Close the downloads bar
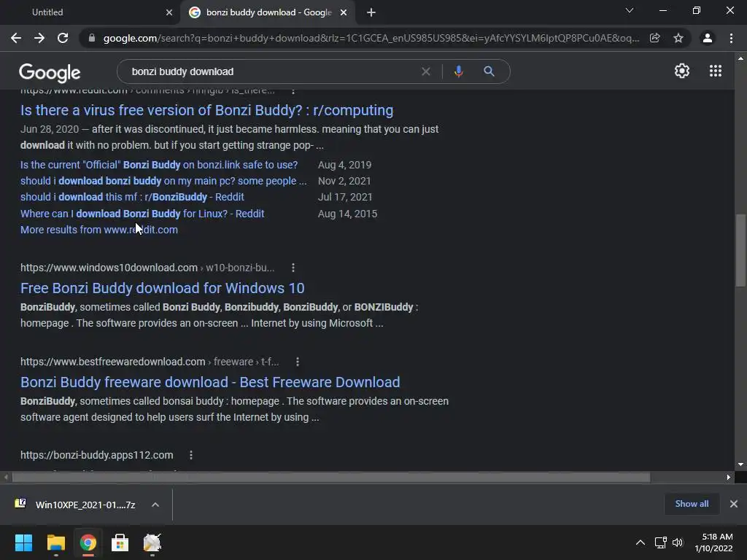 (734, 504)
